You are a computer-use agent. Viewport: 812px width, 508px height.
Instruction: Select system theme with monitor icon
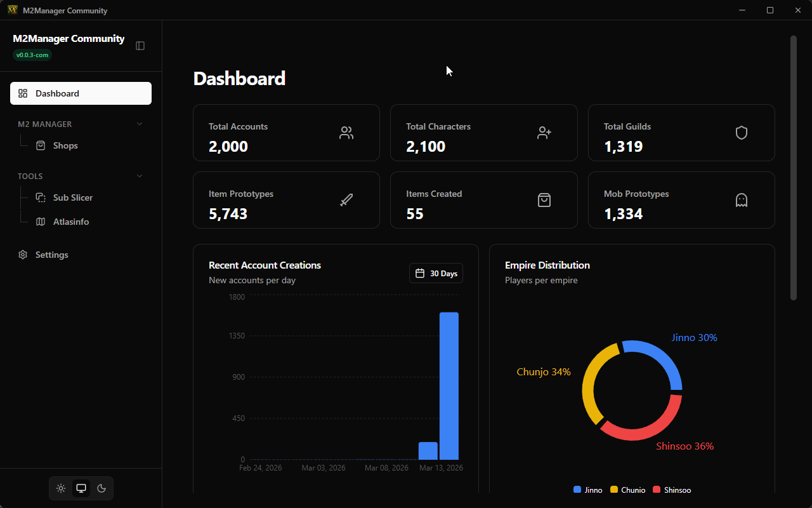(x=81, y=488)
